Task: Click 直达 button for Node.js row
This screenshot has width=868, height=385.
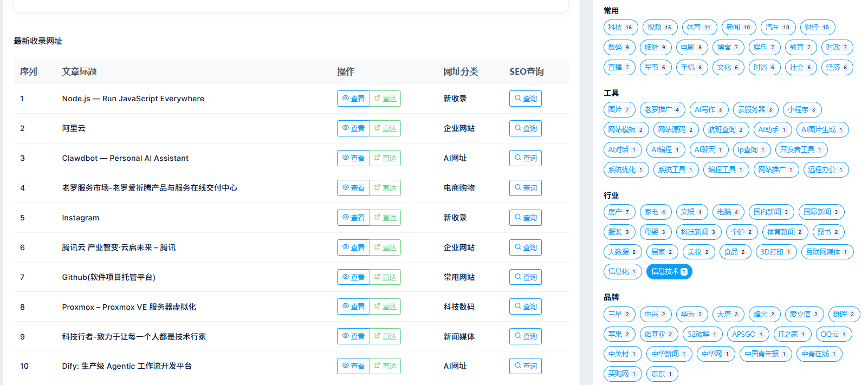Action: click(x=385, y=99)
